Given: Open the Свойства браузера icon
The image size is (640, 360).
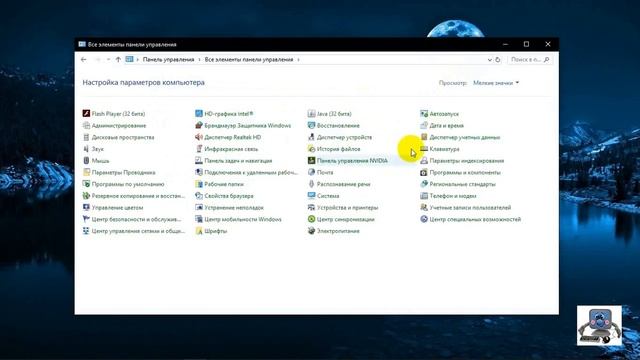Looking at the screenshot, I should [199, 196].
